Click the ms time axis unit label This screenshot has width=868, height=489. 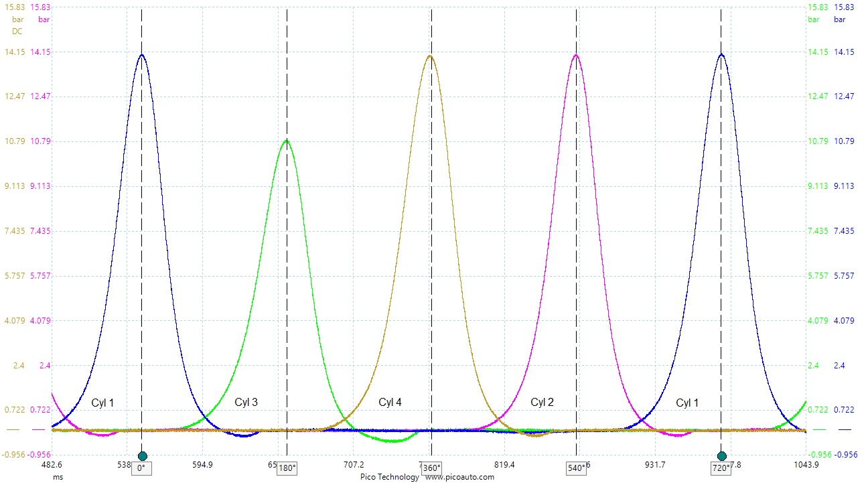59,477
